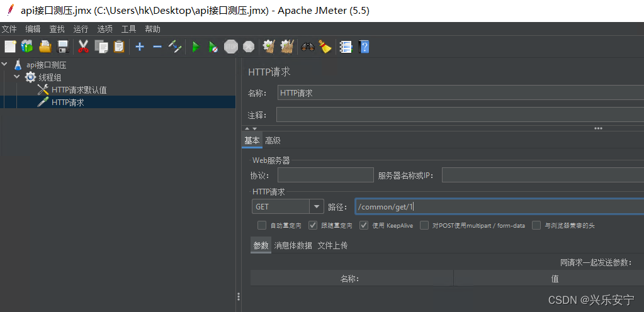Screen dimensions: 644x312
Task: Enable the 与浏览器兼容的头 checkbox
Action: coord(536,225)
